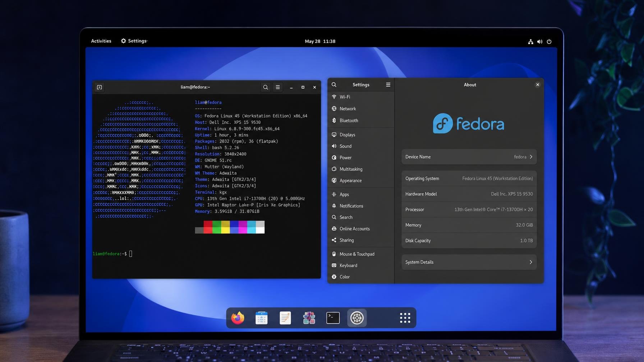Click the Operating System row
644x362 pixels.
click(x=469, y=178)
